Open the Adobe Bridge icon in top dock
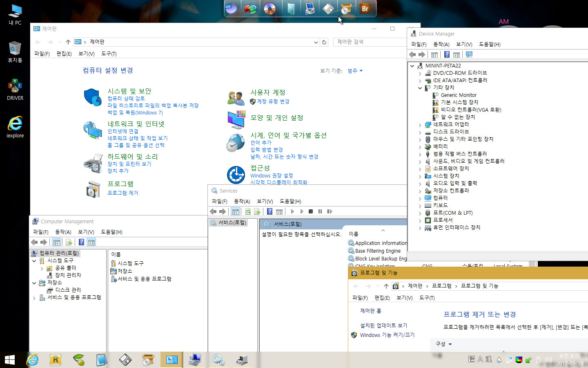The height and width of the screenshot is (368, 588). click(x=365, y=9)
